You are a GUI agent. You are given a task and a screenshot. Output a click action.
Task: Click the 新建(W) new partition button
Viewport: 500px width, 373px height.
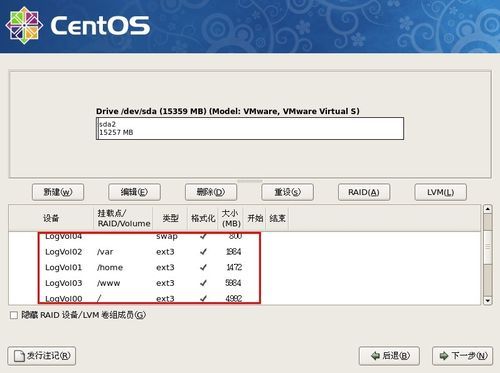pos(58,192)
